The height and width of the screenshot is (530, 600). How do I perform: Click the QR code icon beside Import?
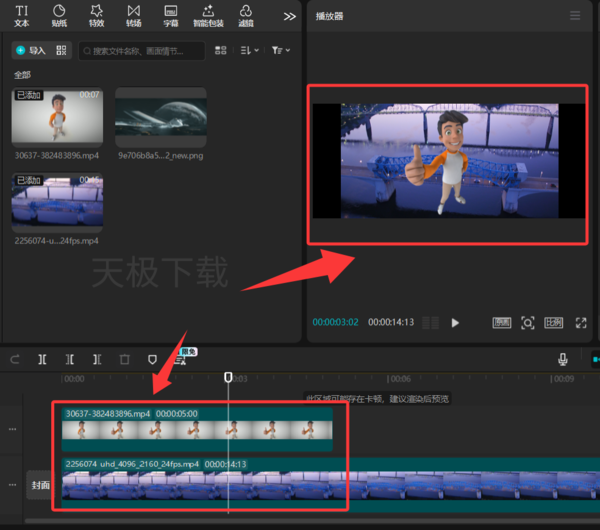point(61,50)
